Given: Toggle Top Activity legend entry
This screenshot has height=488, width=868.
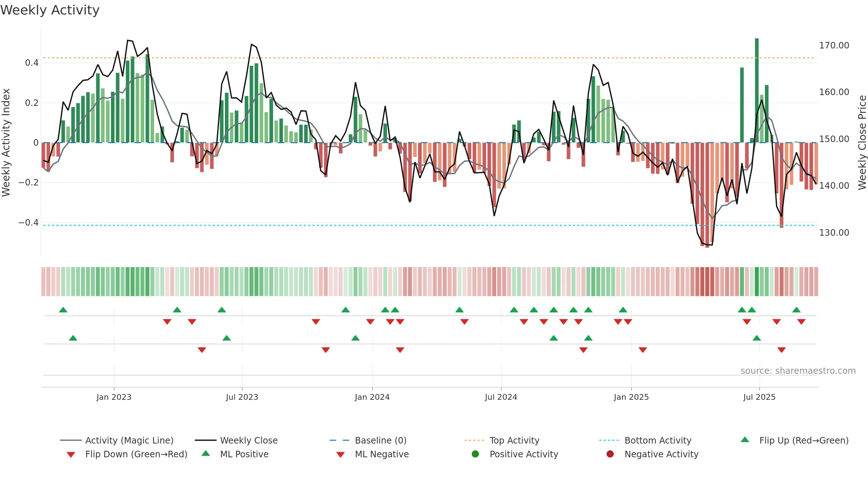Looking at the screenshot, I should tap(502, 440).
